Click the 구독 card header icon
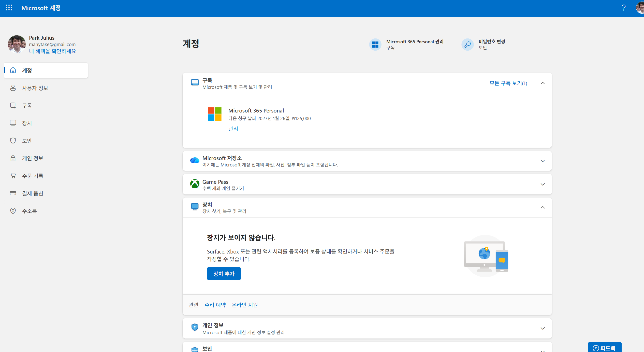The image size is (644, 352). click(195, 82)
